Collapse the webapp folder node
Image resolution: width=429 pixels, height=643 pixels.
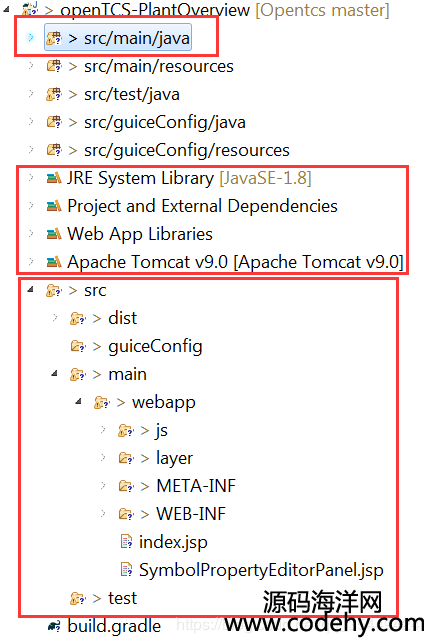tap(78, 401)
